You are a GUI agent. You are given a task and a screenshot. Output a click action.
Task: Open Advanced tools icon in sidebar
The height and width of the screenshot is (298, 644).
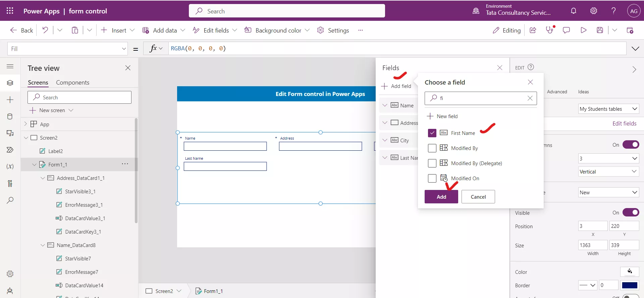[x=10, y=183]
